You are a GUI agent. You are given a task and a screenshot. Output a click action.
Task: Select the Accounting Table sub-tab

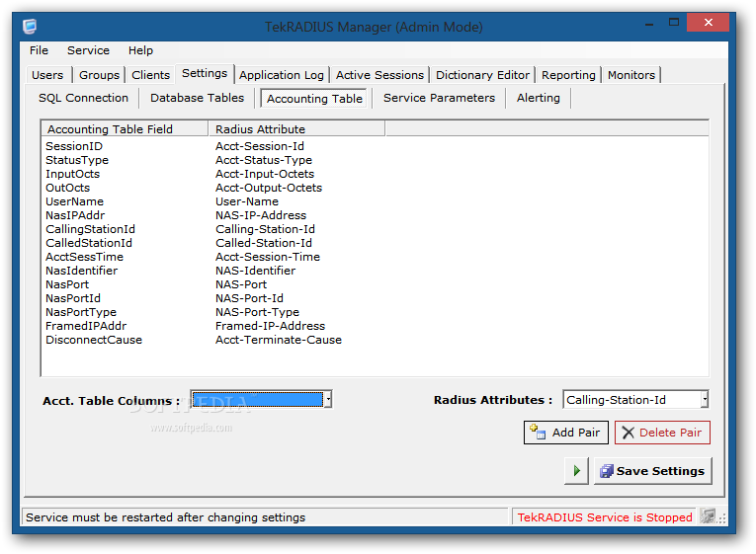[x=314, y=99]
